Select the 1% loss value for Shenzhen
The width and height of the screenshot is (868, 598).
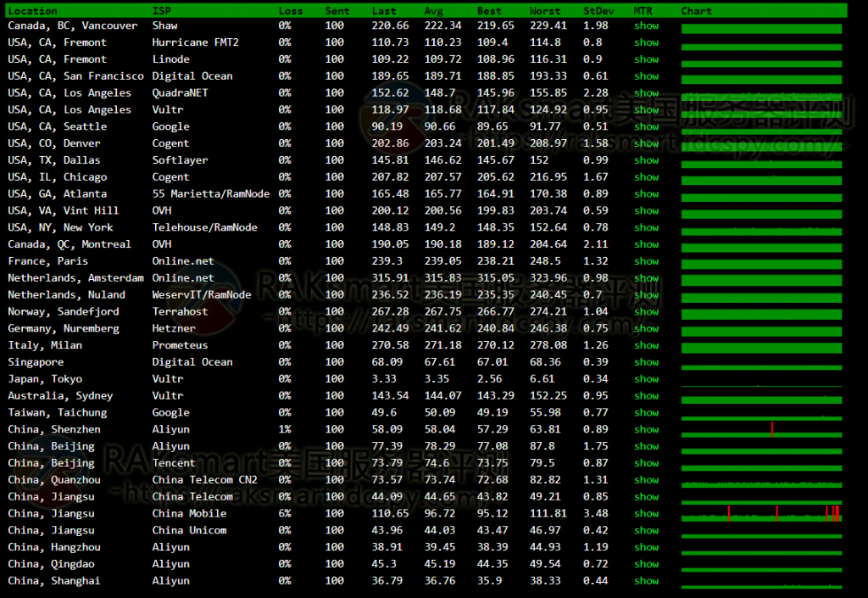[285, 429]
